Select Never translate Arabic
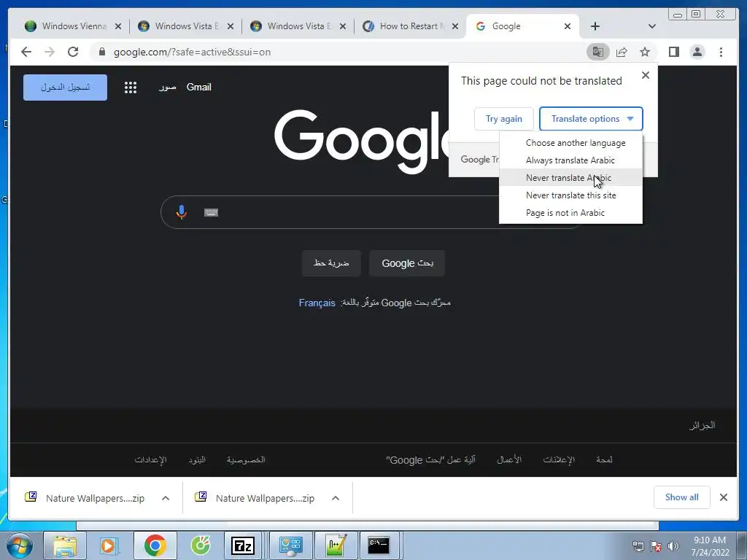Viewport: 747px width, 560px height. (570, 178)
